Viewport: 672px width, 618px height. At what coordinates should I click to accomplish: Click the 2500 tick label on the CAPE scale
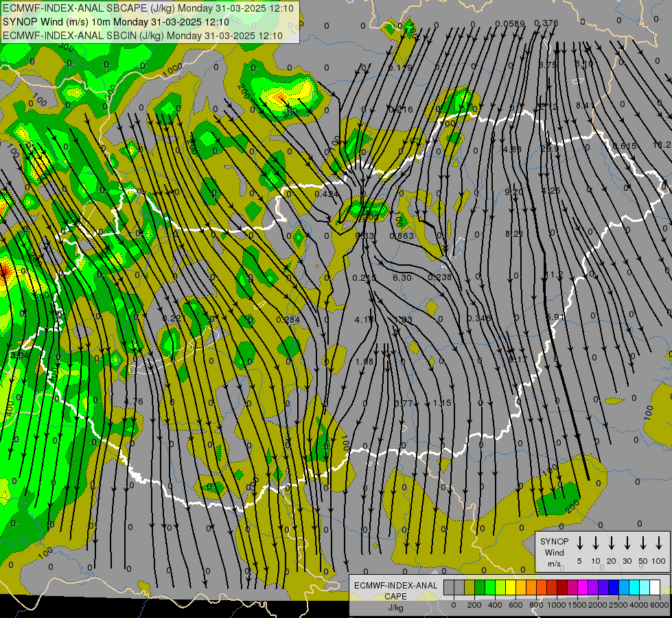click(618, 605)
